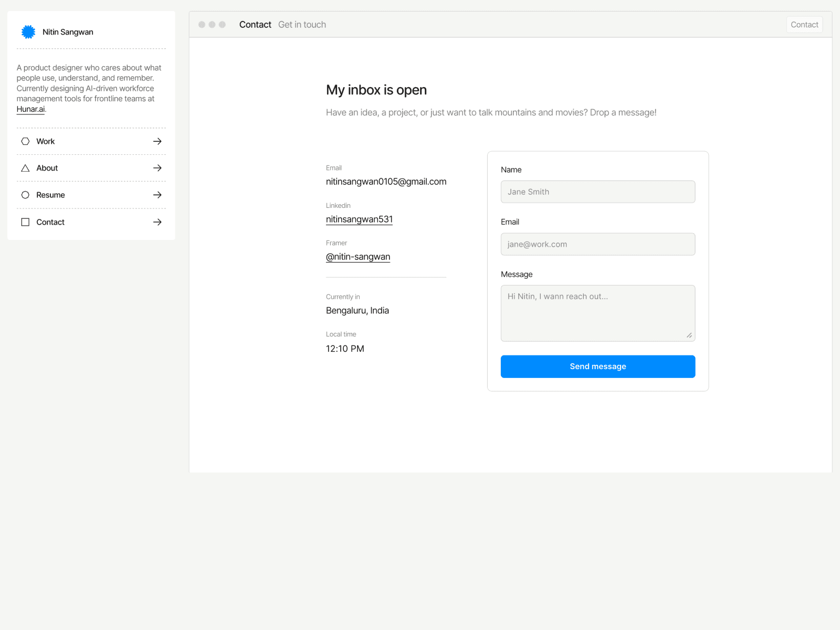The height and width of the screenshot is (630, 840).
Task: Open the About menu item
Action: [x=91, y=168]
